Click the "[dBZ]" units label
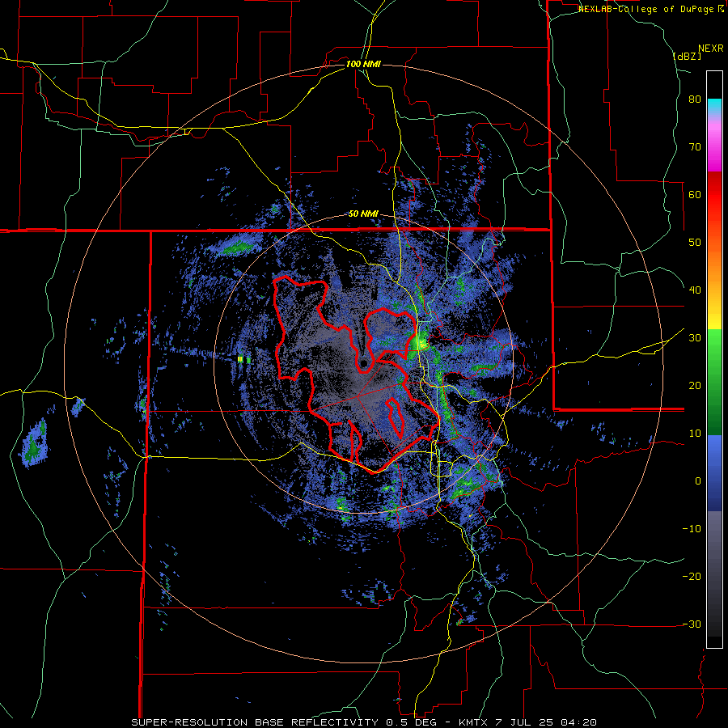Screen dimensions: 728x728 click(687, 56)
